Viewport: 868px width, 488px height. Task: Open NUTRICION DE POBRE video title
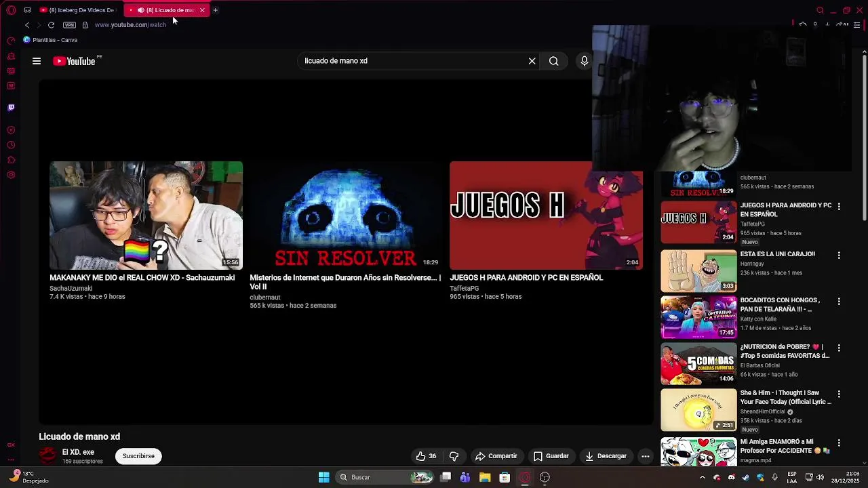tap(785, 351)
